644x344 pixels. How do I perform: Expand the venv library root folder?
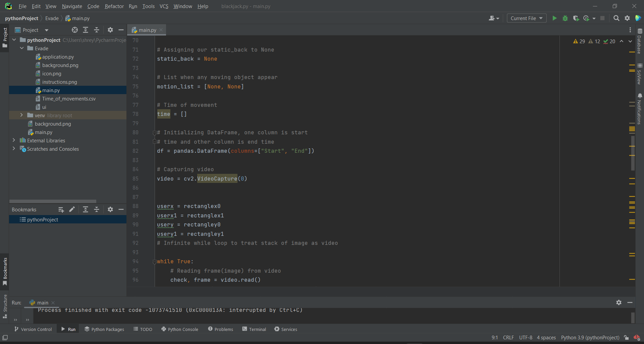click(x=22, y=115)
